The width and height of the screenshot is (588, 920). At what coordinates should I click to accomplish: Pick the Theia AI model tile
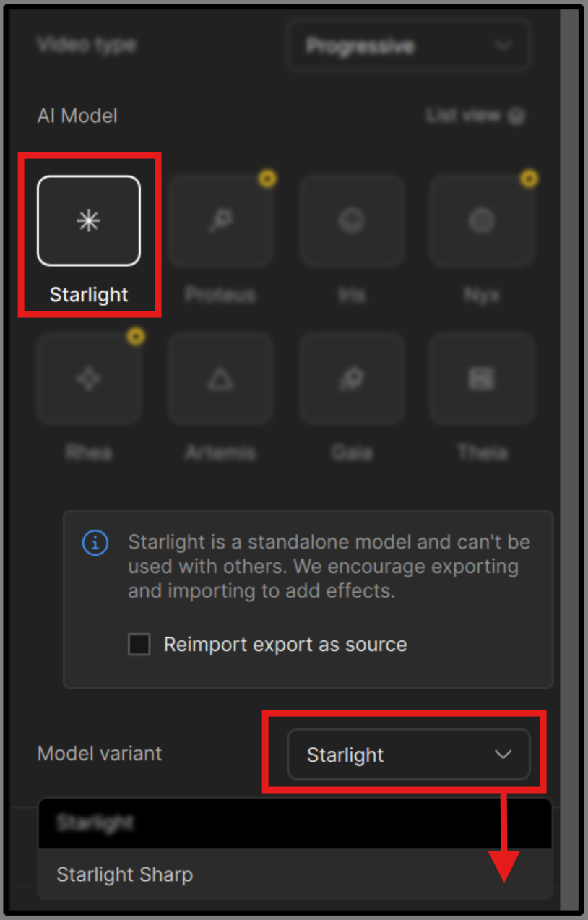click(x=482, y=378)
